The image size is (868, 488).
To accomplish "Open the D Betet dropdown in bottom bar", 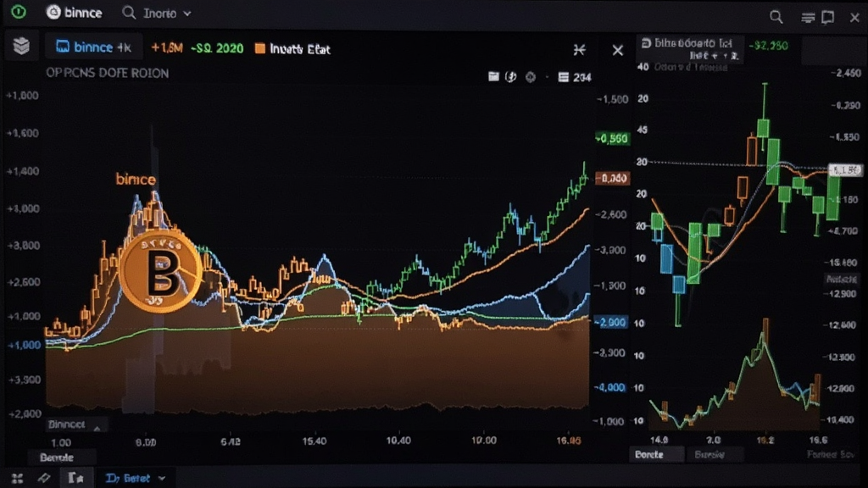I will [136, 478].
